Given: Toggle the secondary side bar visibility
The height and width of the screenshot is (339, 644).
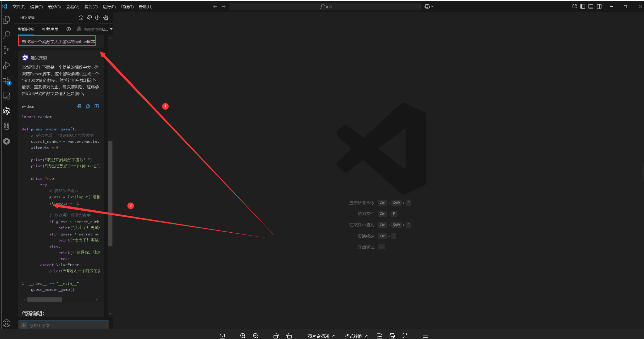Looking at the screenshot, I should (x=599, y=6).
